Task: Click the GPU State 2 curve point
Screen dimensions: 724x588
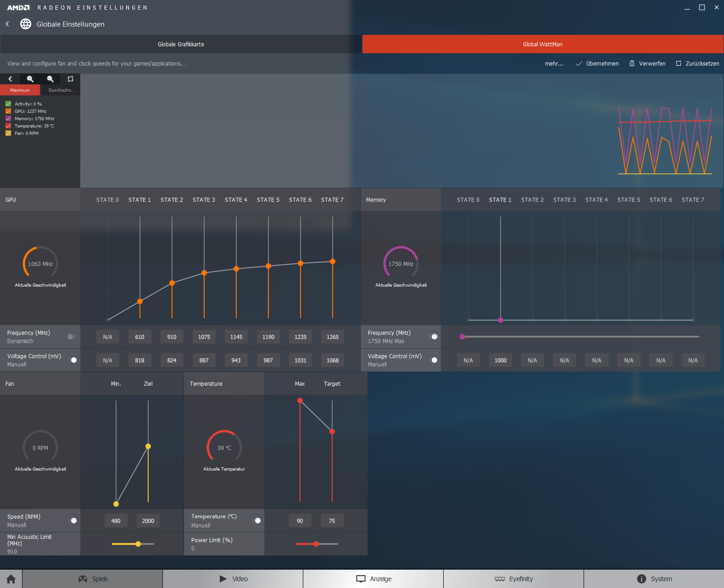Action: [x=172, y=283]
